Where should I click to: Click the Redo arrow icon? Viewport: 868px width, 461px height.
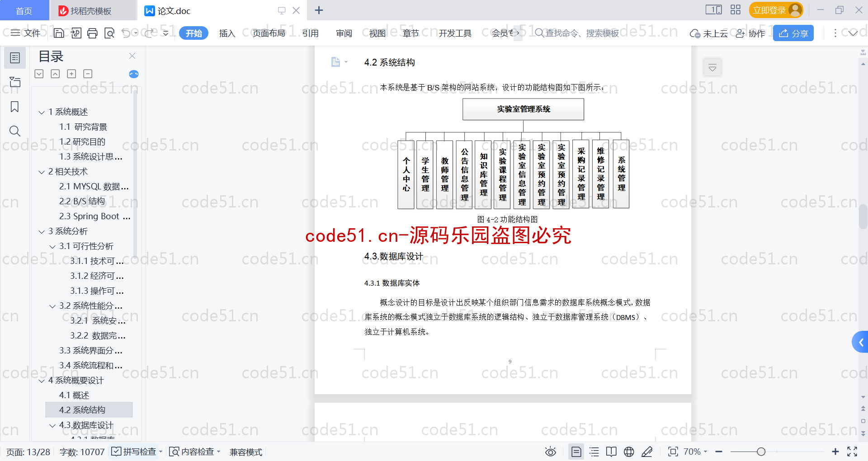tap(149, 33)
